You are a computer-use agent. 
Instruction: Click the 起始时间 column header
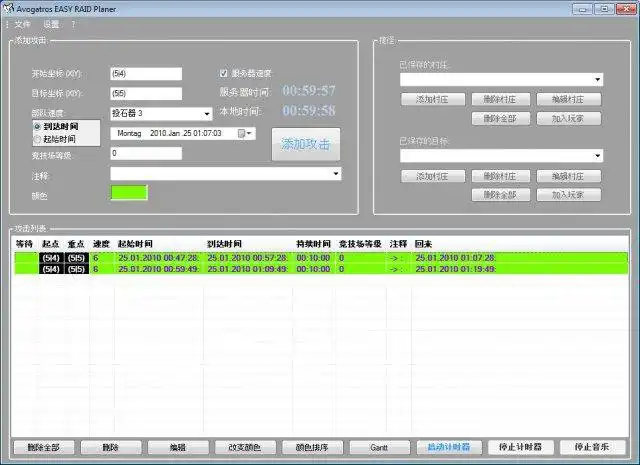(x=135, y=244)
